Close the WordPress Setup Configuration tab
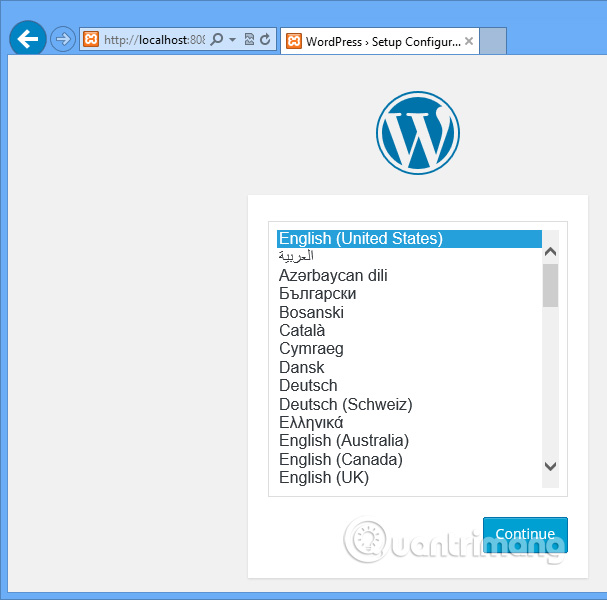 (x=469, y=41)
